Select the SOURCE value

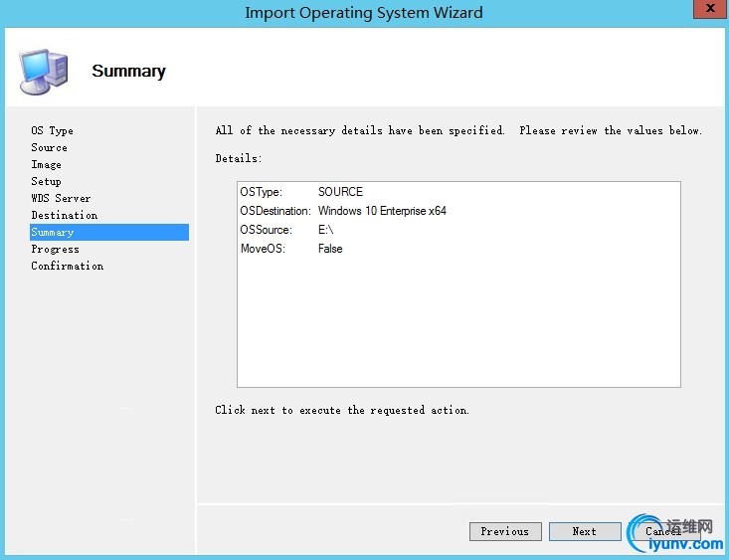[340, 192]
